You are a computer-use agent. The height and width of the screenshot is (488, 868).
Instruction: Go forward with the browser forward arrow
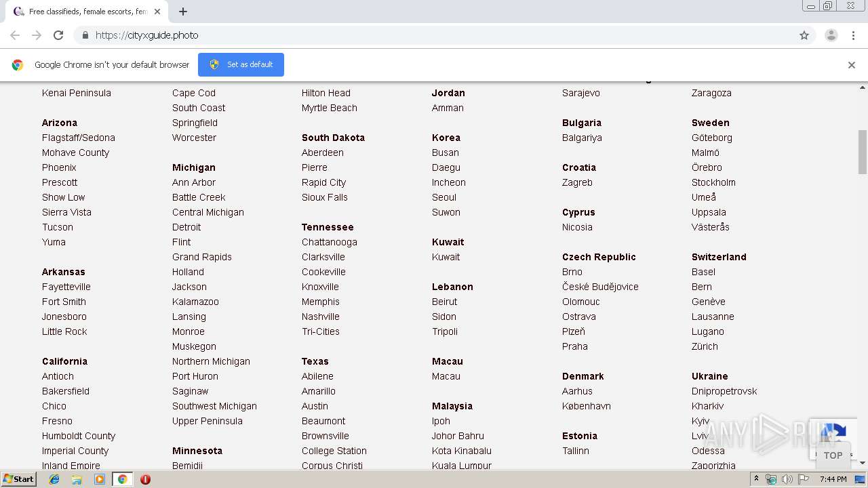click(x=37, y=35)
